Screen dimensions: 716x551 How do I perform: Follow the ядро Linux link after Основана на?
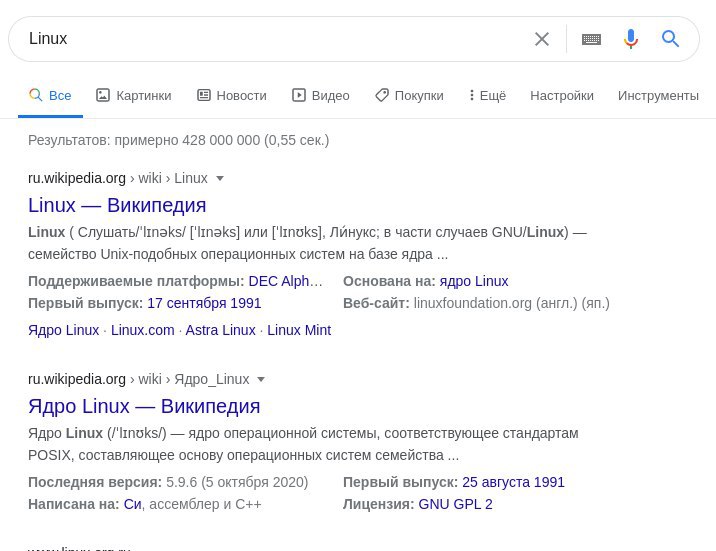(474, 281)
